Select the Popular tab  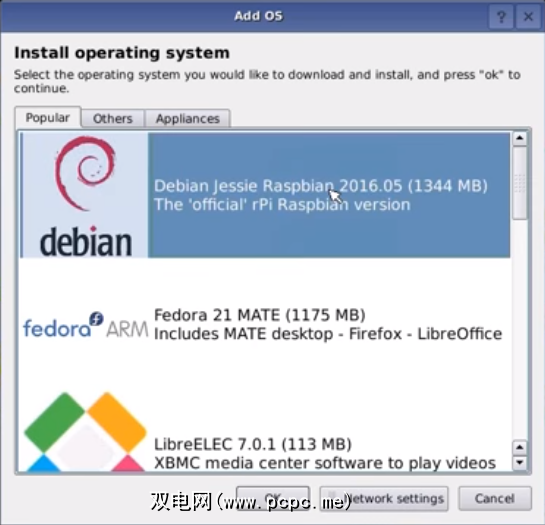48,118
